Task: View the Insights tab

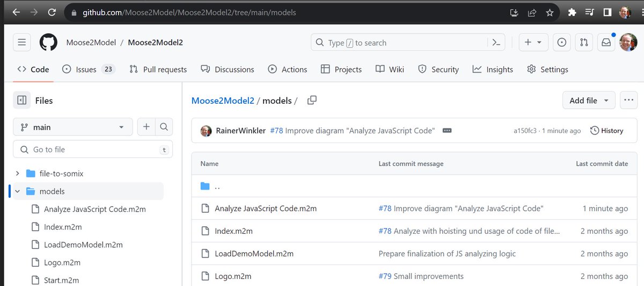Action: 493,69
